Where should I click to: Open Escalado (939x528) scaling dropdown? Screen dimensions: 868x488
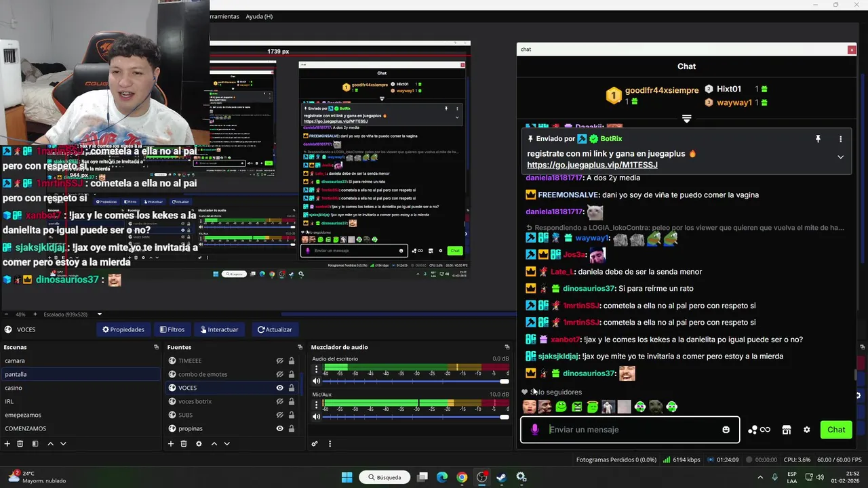tap(73, 314)
